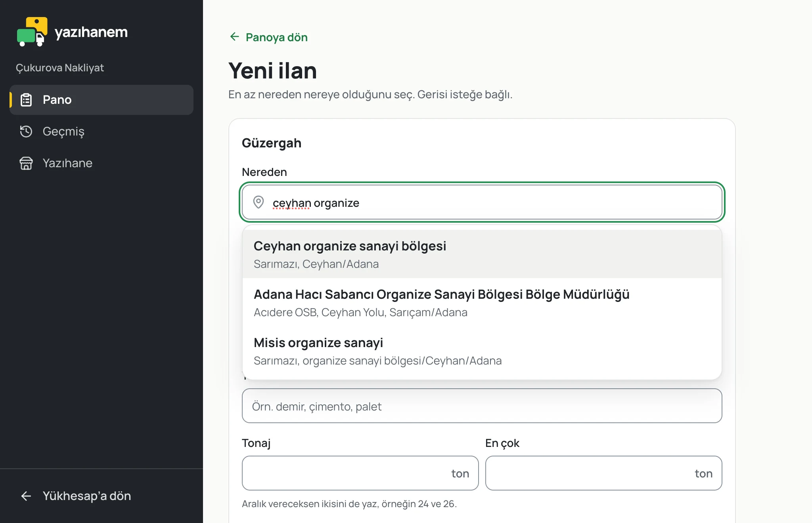Follow the Panoya dön link
This screenshot has height=523, width=812.
point(269,37)
